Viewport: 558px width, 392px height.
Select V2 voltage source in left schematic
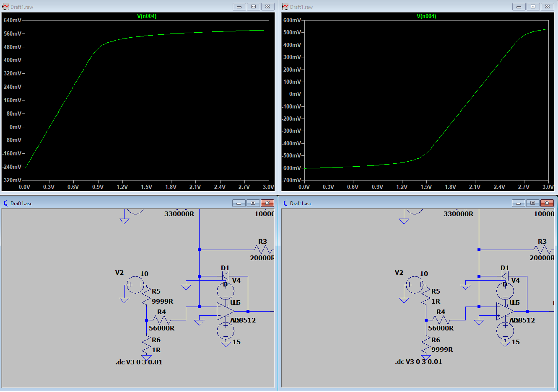[135, 285]
